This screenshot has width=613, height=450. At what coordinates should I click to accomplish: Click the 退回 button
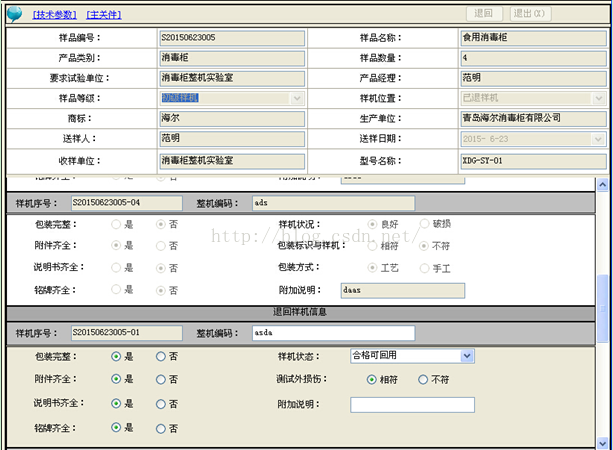pos(484,14)
